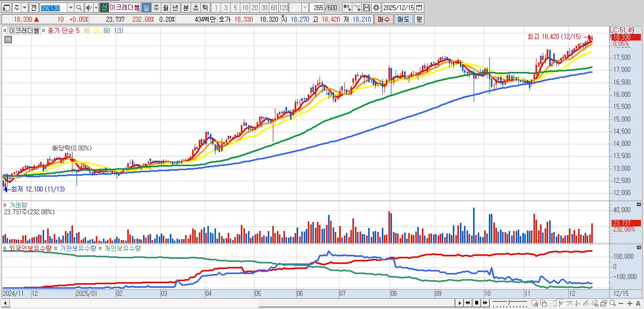Select the 10 interval preset
This screenshot has width=644, height=309.
245,8
